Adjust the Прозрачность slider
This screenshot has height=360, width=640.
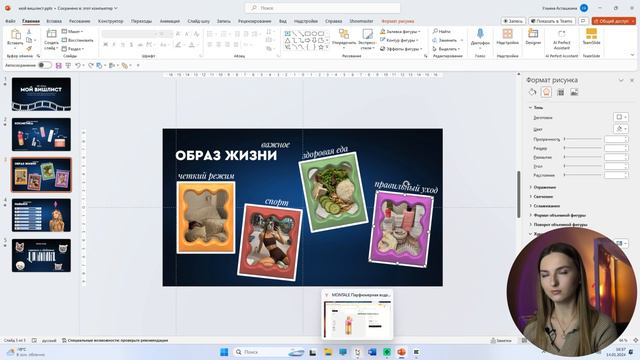click(x=583, y=139)
